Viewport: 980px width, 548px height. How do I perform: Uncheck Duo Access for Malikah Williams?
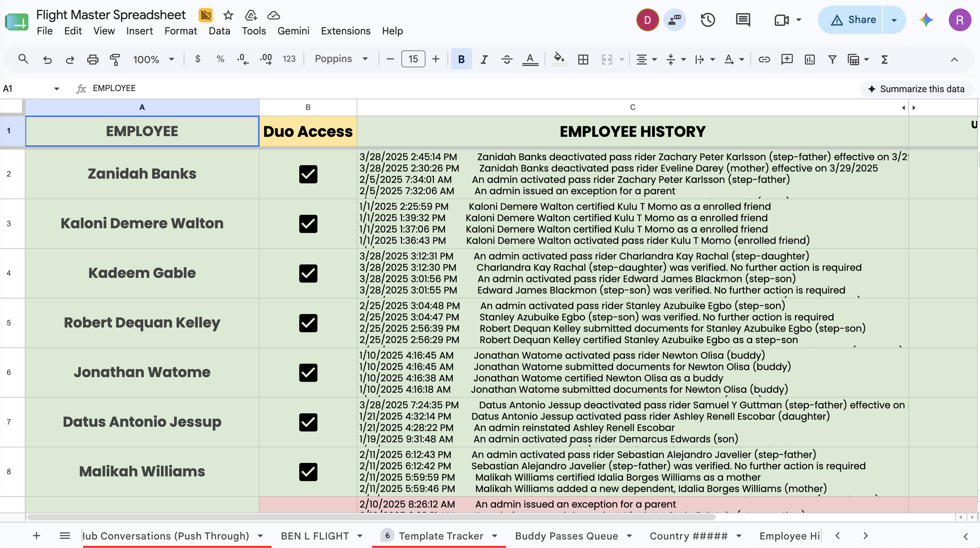[308, 471]
